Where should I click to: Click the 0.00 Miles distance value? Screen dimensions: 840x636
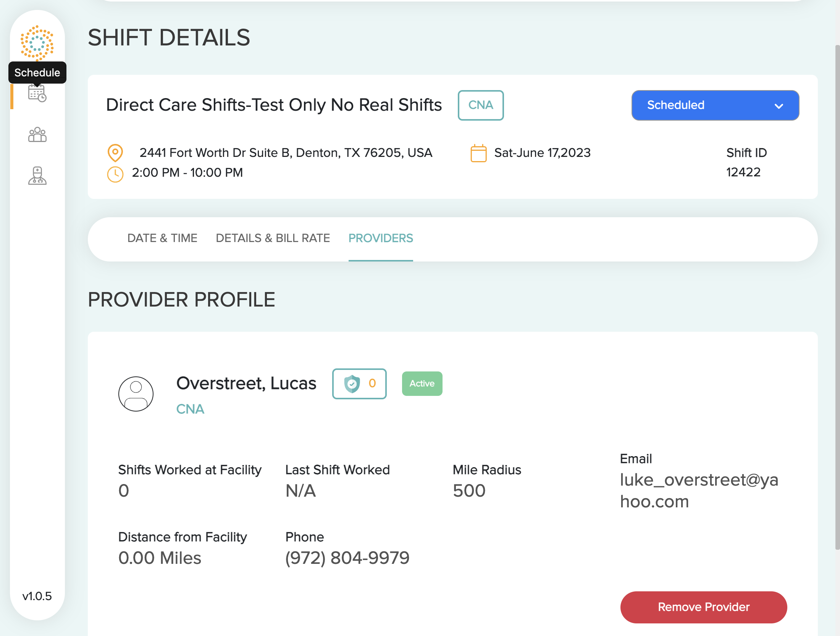pyautogui.click(x=160, y=558)
